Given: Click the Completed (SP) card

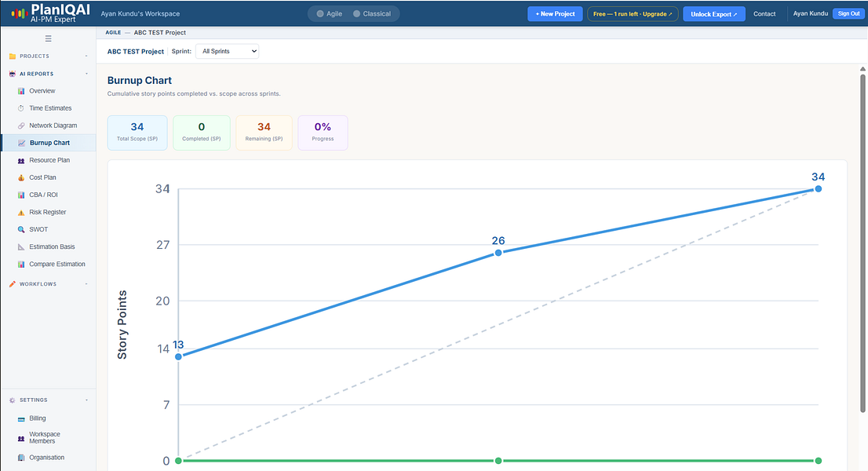Looking at the screenshot, I should pyautogui.click(x=202, y=133).
